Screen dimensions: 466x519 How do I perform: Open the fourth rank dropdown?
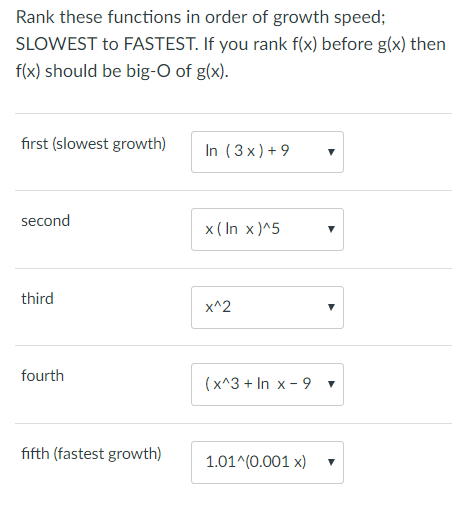pos(267,384)
